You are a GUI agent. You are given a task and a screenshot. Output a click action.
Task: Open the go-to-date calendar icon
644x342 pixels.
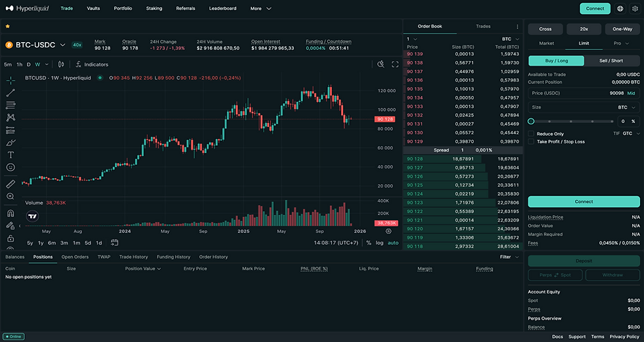tap(114, 243)
